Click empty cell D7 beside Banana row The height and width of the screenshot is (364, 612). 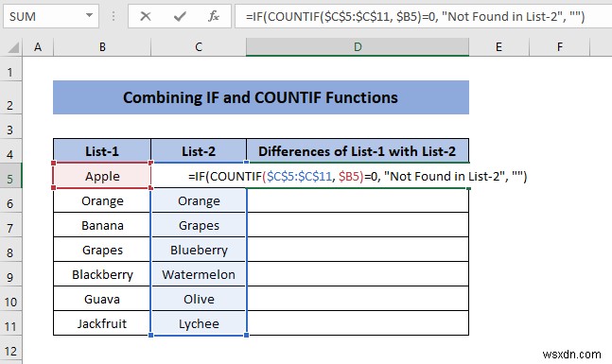[x=358, y=225]
